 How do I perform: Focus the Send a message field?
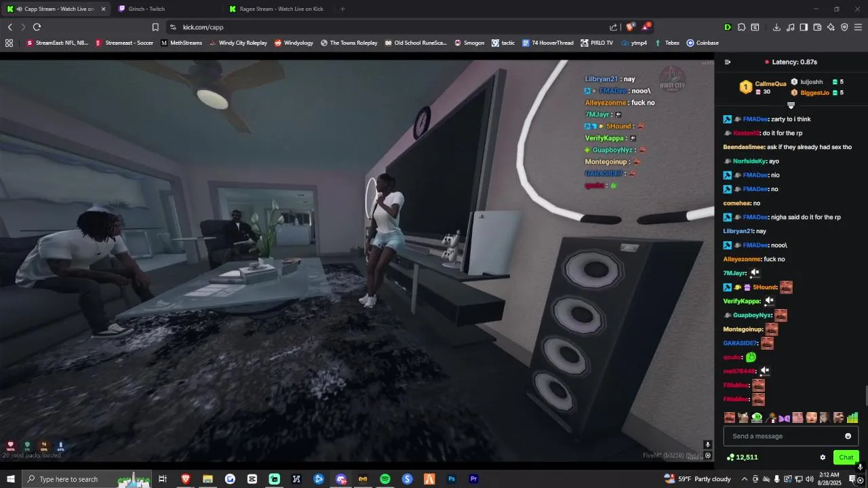coord(791,436)
